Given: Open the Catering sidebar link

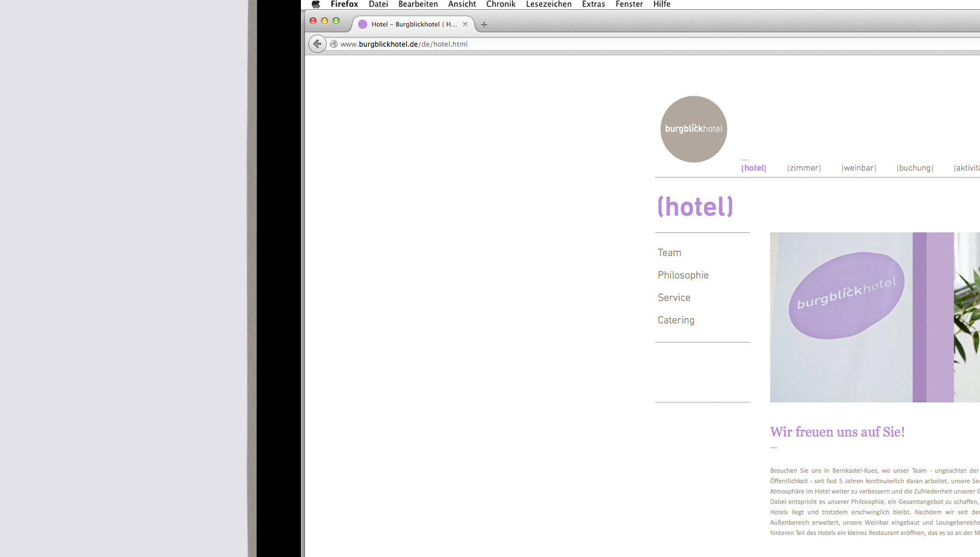Looking at the screenshot, I should (676, 320).
